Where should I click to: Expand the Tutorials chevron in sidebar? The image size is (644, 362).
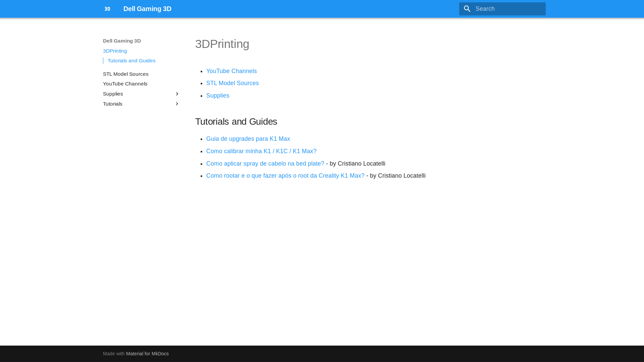177,104
